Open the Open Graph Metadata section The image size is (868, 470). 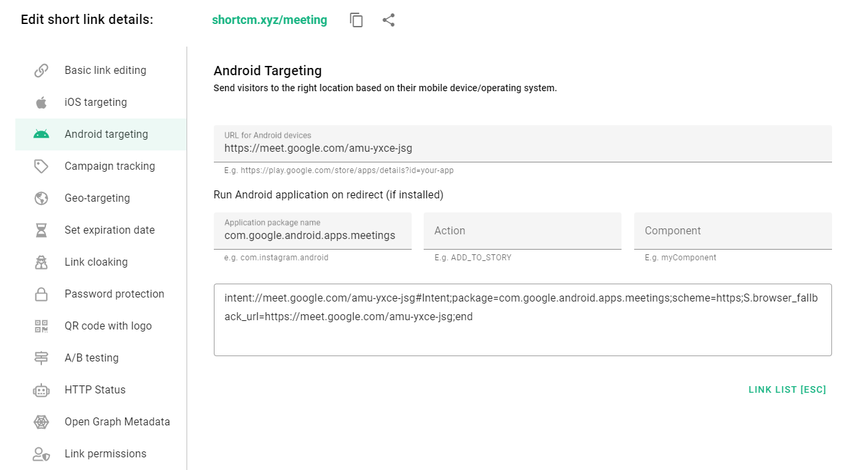(117, 421)
